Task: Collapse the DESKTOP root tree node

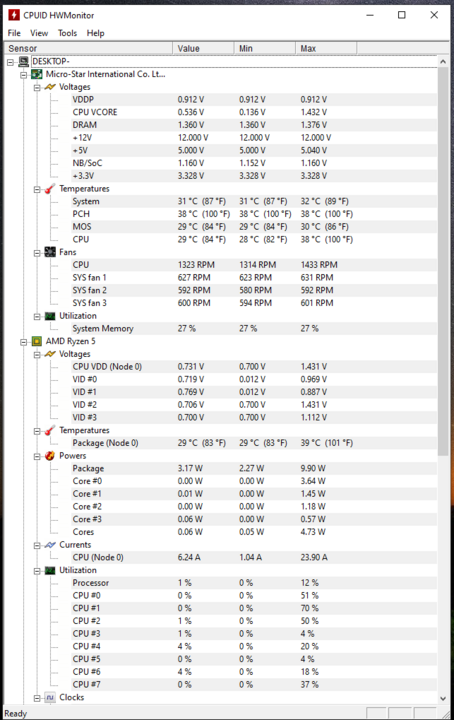Action: pyautogui.click(x=11, y=62)
